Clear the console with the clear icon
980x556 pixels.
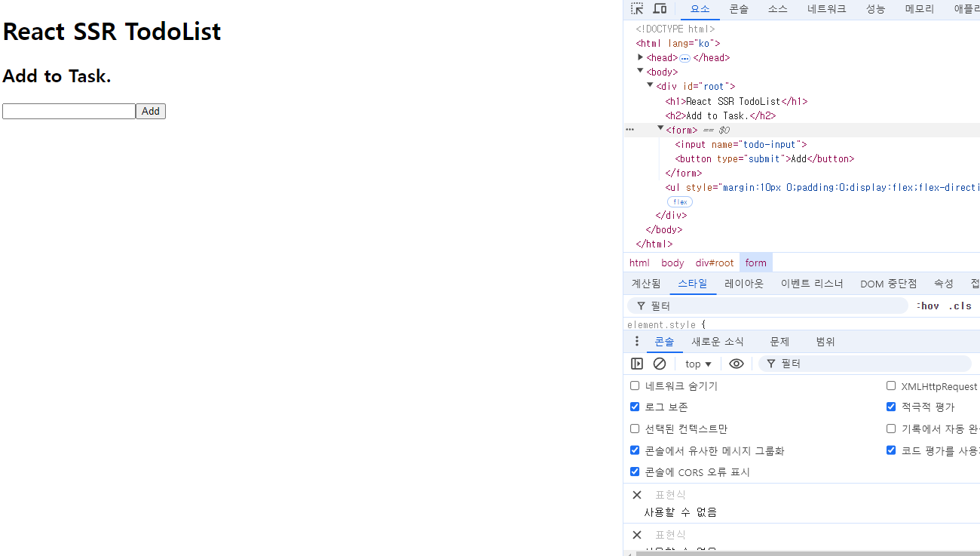pyautogui.click(x=660, y=364)
